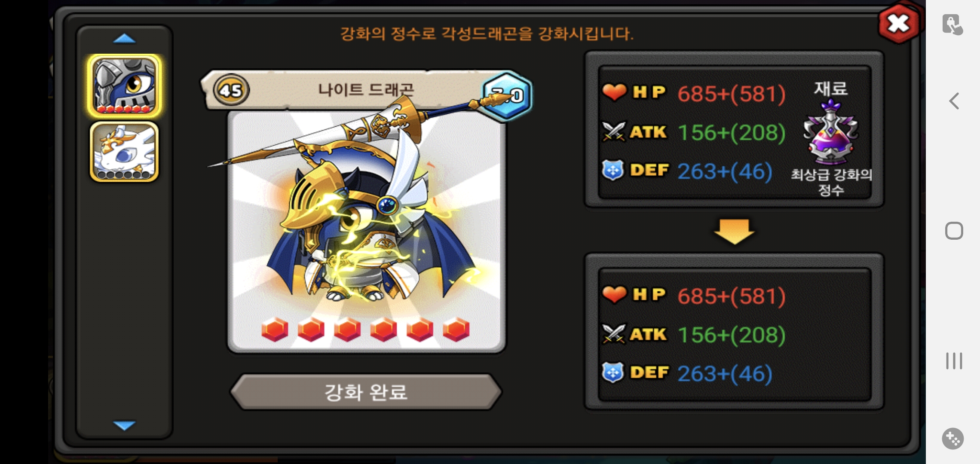This screenshot has width=980, height=464.
Task: Tap the DEF shield icon in the bottom stats
Action: click(613, 372)
